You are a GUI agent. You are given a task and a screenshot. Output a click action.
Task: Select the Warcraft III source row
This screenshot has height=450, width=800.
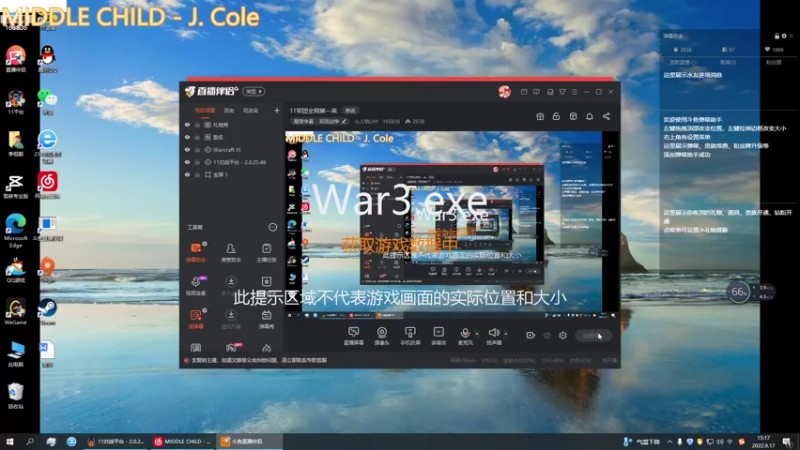(x=232, y=150)
